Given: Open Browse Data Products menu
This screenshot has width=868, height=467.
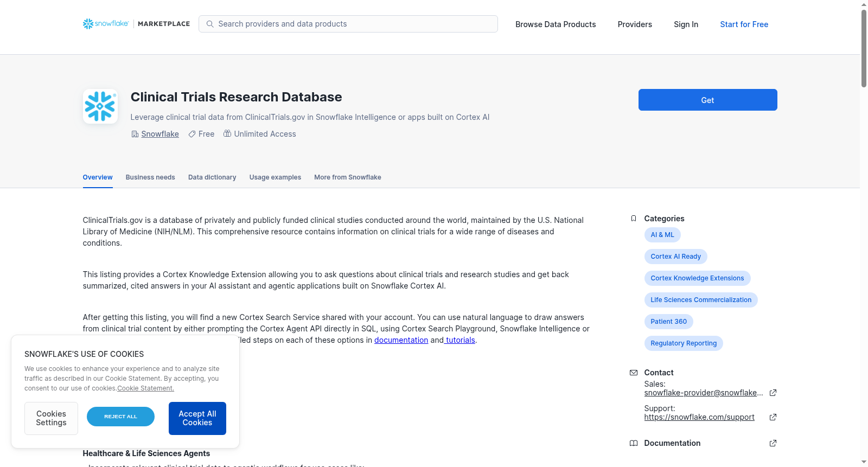Looking at the screenshot, I should [x=556, y=24].
